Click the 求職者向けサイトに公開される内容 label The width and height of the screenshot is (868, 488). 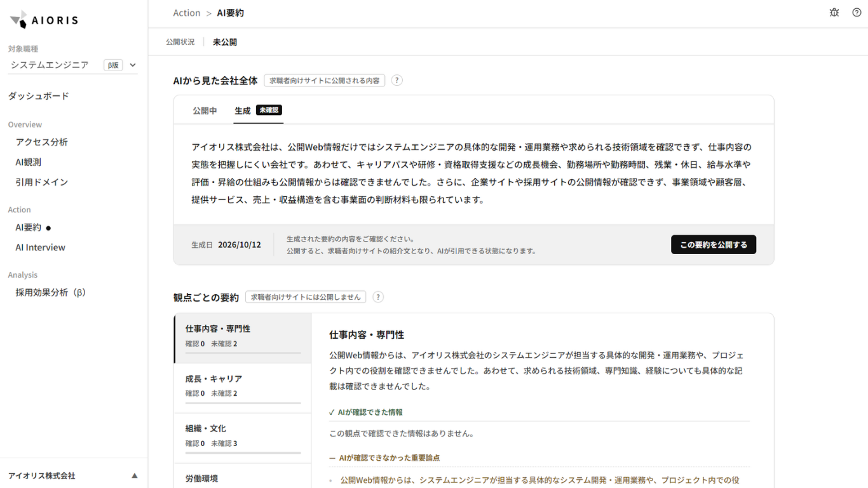[325, 81]
